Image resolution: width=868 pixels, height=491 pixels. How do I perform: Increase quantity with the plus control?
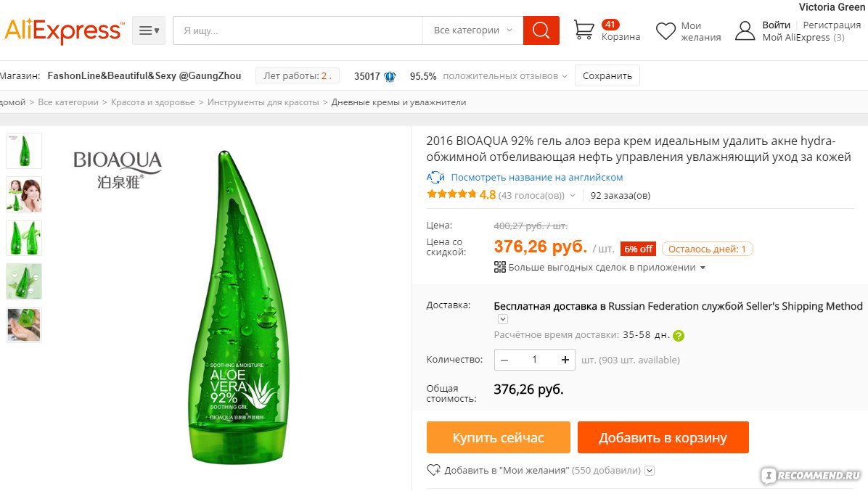point(565,359)
